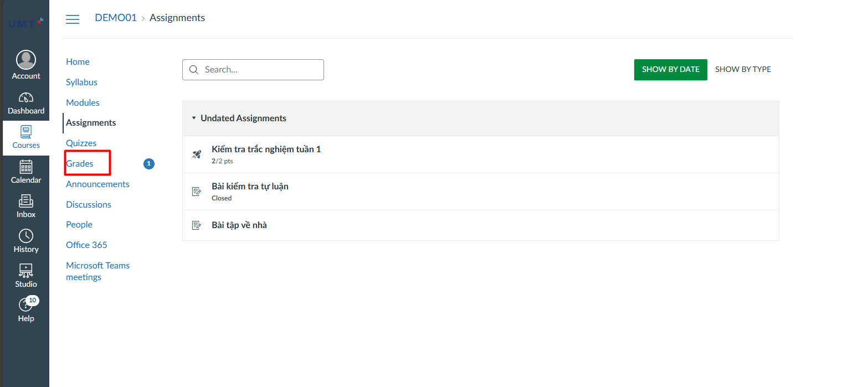Image resolution: width=868 pixels, height=387 pixels.
Task: Select Show By Date view
Action: [670, 69]
